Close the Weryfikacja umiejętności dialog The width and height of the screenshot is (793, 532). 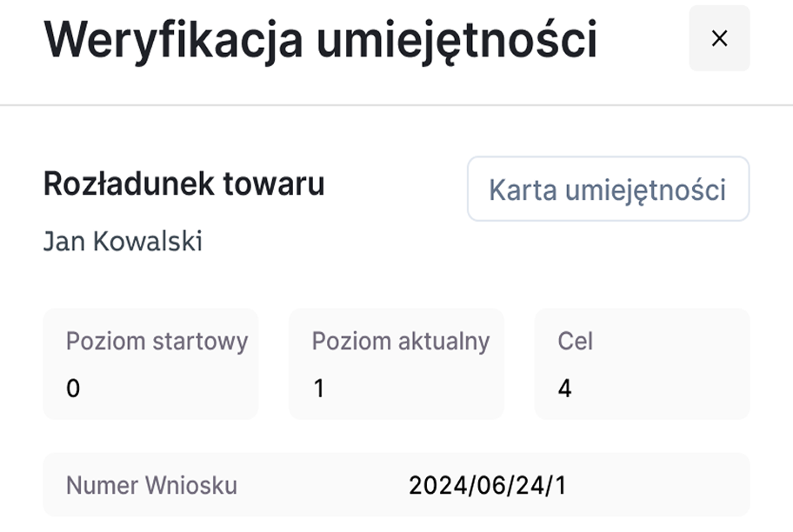(x=719, y=38)
